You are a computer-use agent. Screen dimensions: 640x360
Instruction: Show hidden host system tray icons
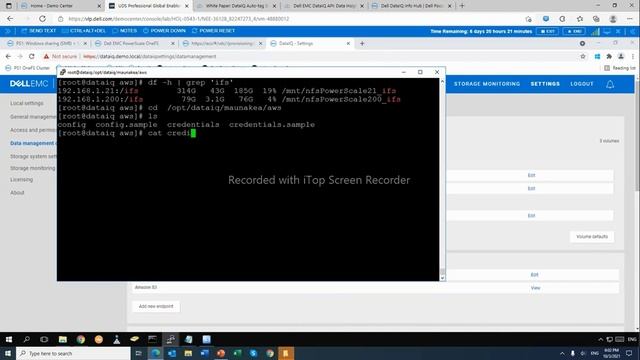[562, 353]
